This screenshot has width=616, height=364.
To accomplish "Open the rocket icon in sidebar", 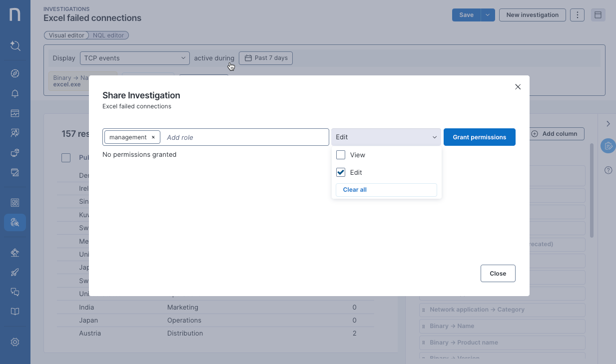I will (15, 272).
